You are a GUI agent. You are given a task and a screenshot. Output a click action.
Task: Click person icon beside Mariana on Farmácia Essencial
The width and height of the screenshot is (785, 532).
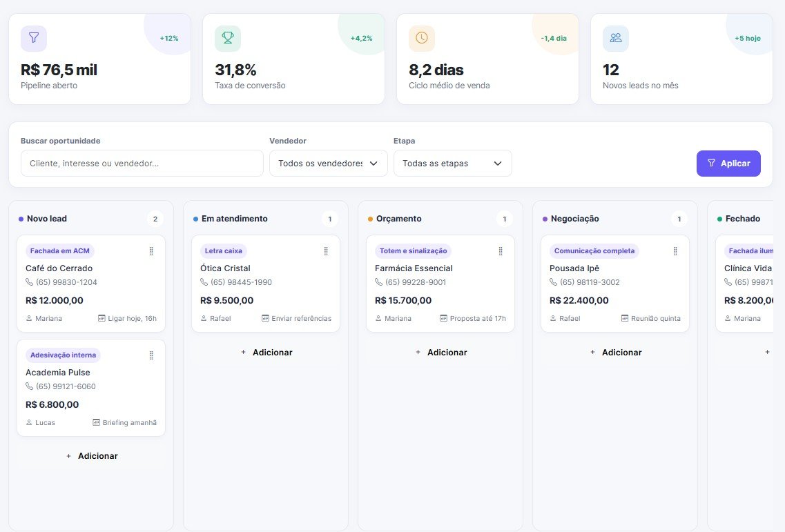pyautogui.click(x=378, y=318)
